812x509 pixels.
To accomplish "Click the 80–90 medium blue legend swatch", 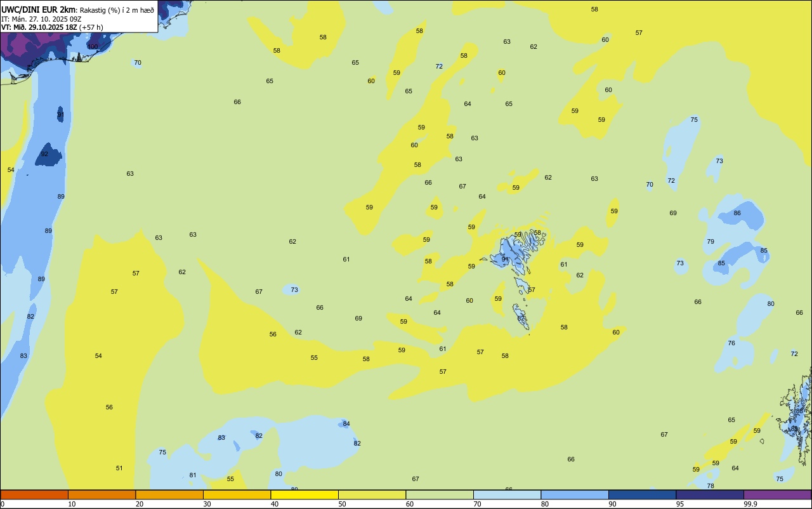I will [575, 494].
